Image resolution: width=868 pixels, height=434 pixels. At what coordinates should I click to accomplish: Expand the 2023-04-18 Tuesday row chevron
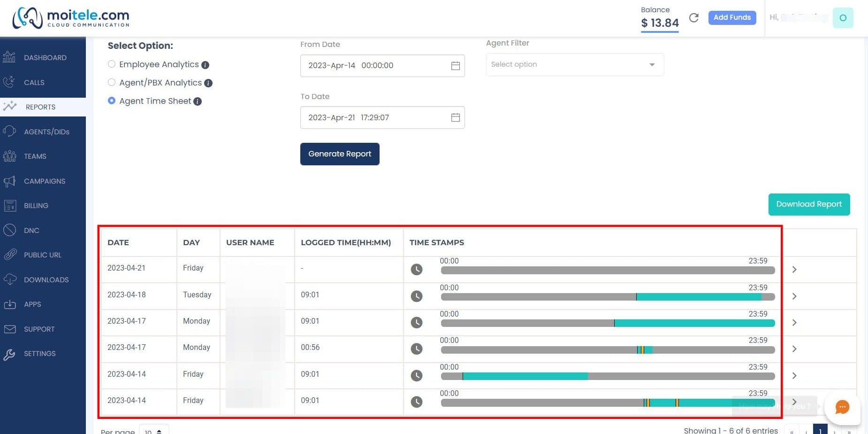point(794,296)
